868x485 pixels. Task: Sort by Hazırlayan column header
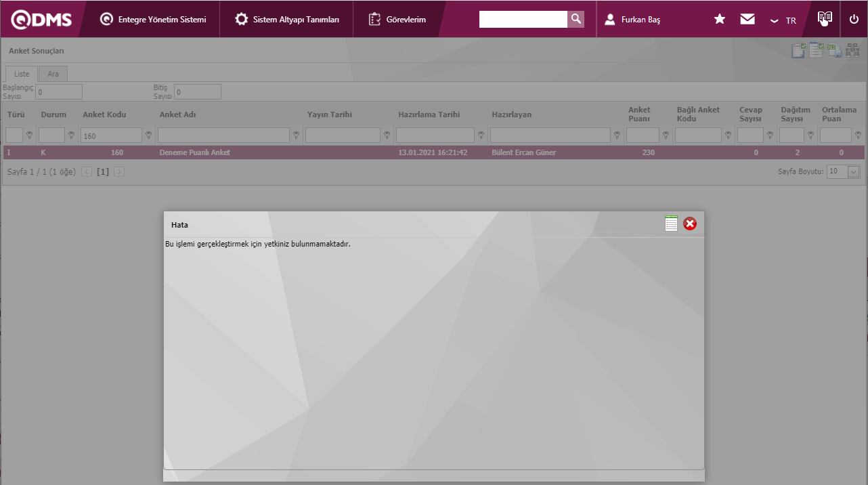(x=511, y=114)
